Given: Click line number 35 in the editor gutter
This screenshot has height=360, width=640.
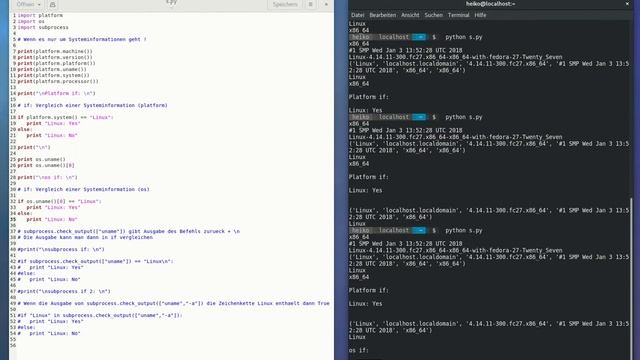Looking at the screenshot, I should pyautogui.click(x=13, y=219).
